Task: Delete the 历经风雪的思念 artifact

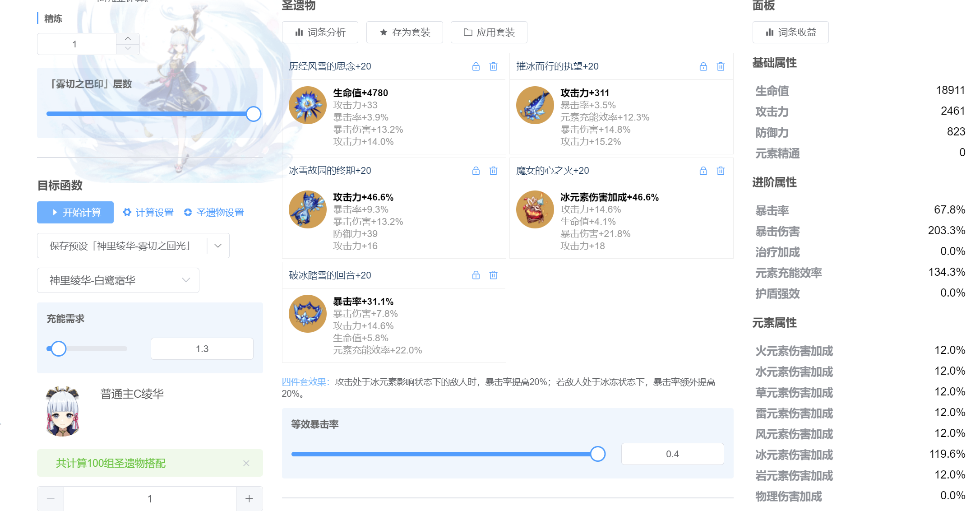Action: (493, 66)
